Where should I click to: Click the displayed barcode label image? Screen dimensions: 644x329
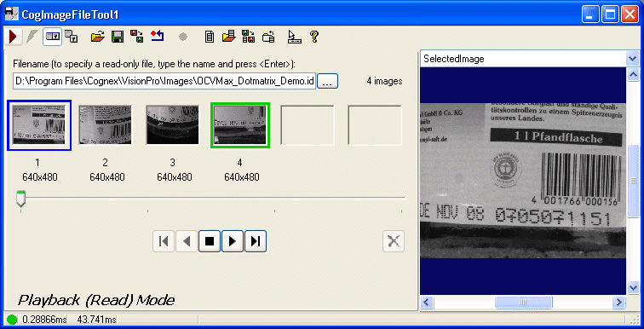[x=523, y=180]
